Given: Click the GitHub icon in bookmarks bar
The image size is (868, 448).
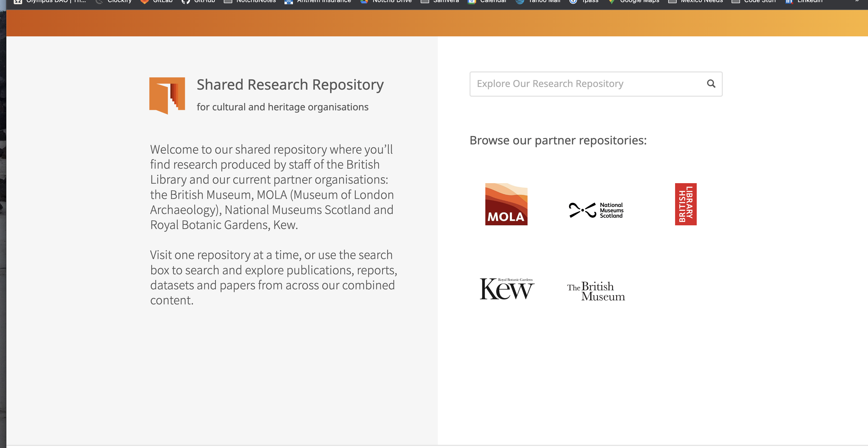Looking at the screenshot, I should click(186, 2).
